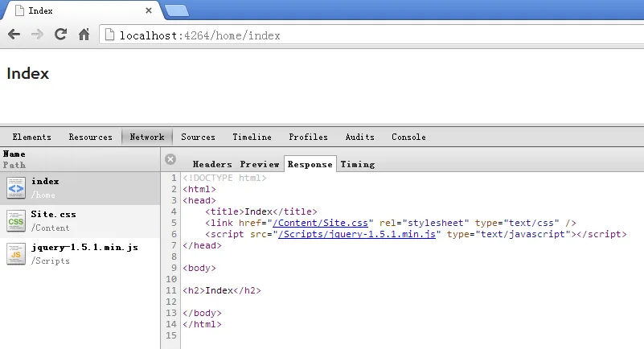The height and width of the screenshot is (349, 644).
Task: Show the Headers tab of request
Action: (212, 164)
